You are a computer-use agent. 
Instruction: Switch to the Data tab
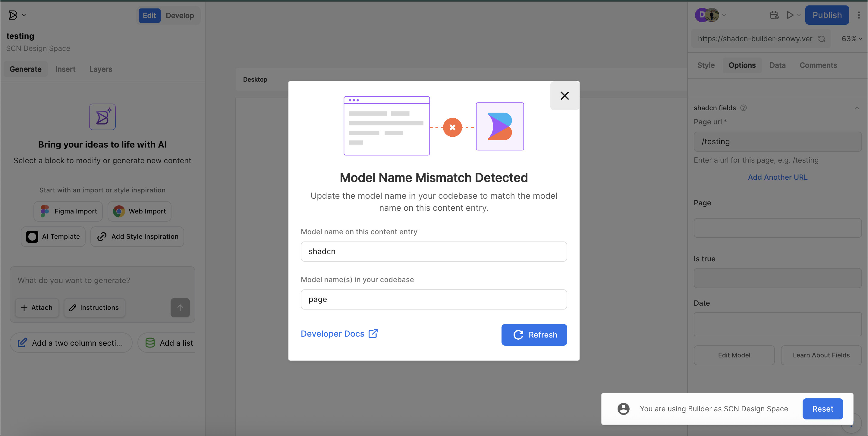point(777,65)
